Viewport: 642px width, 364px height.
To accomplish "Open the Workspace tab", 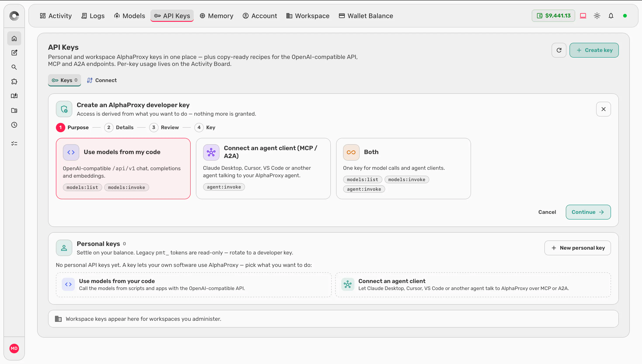I will 308,16.
